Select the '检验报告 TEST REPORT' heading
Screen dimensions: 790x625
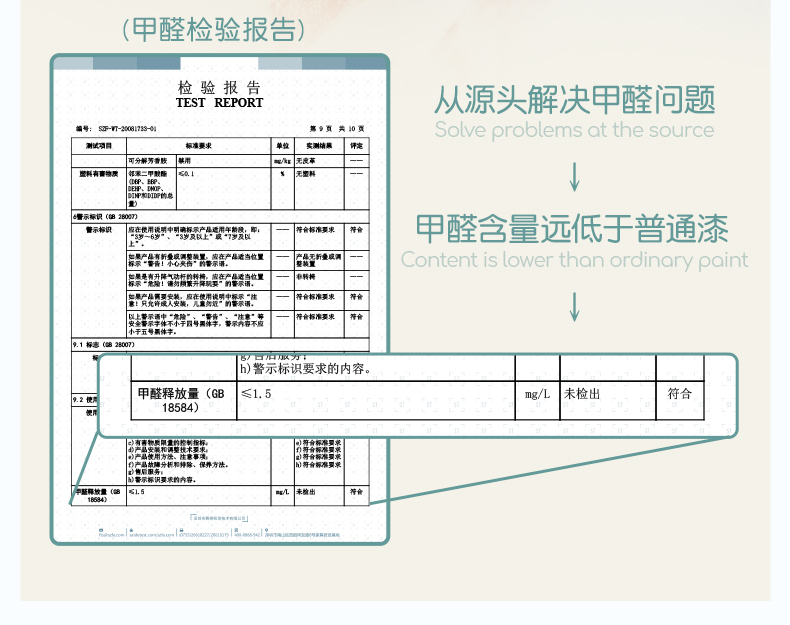click(x=219, y=95)
